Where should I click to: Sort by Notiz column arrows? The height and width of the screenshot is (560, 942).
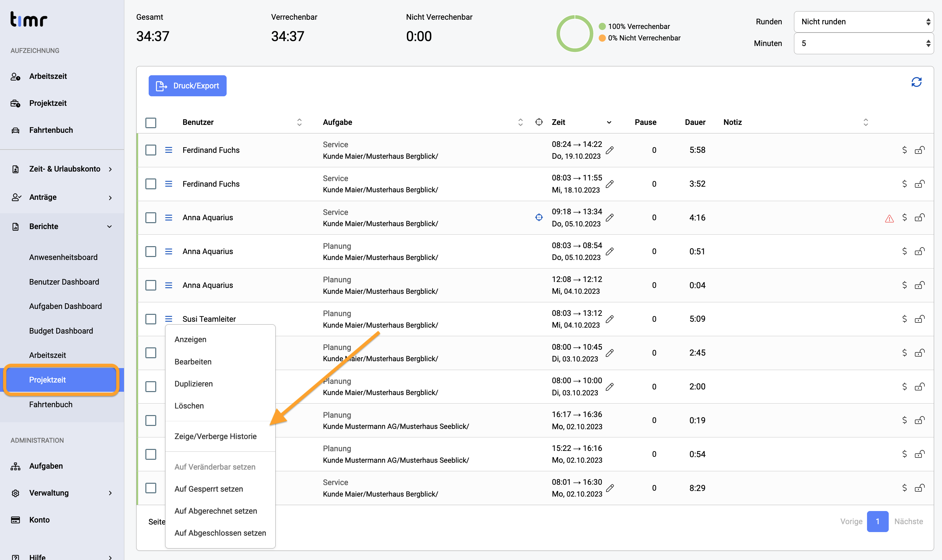point(866,122)
